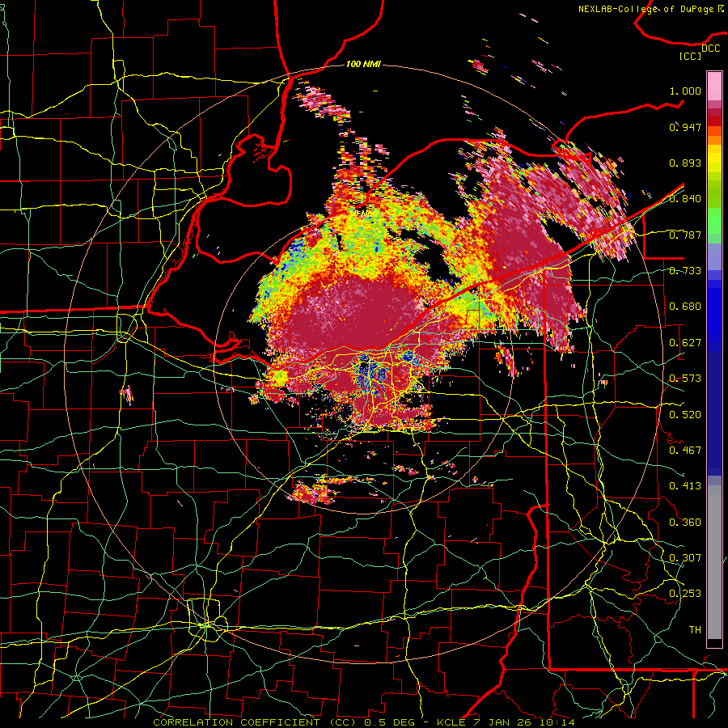Click the 0.947 scale value
The height and width of the screenshot is (728, 728).
(685, 127)
